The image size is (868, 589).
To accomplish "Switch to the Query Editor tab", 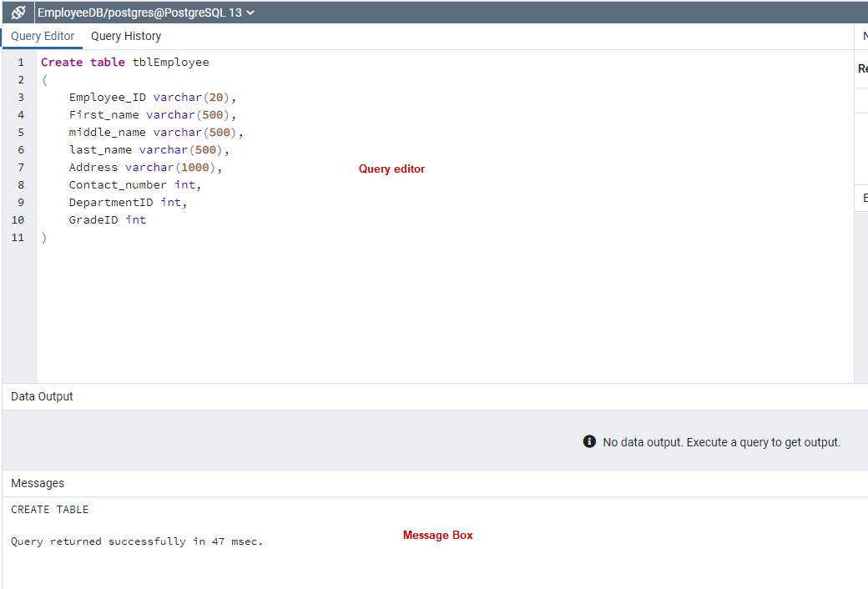I will pyautogui.click(x=43, y=36).
